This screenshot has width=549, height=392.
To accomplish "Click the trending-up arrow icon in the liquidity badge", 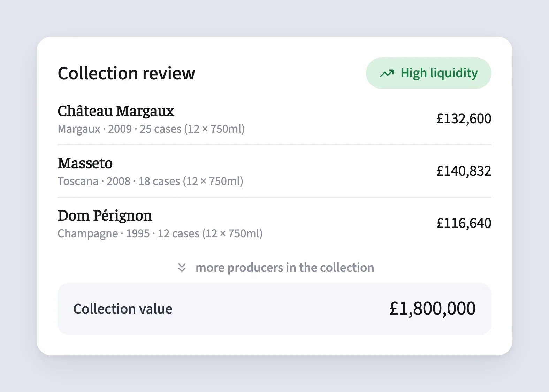I will coord(387,73).
